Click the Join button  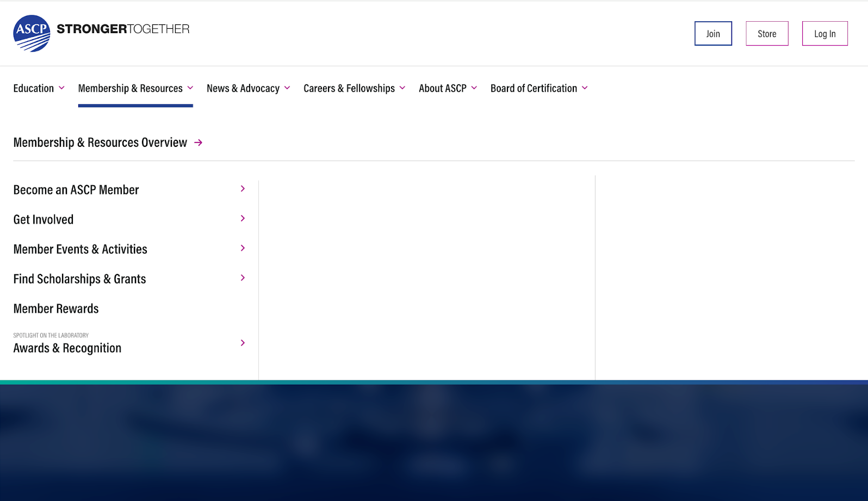click(x=713, y=34)
